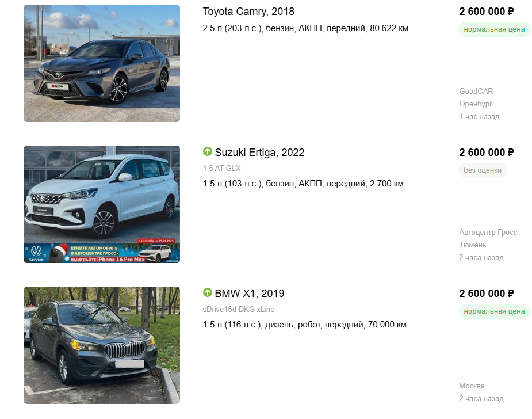Open the BMW X1, 2019 listing title
Viewport: 532px width, 419px height.
click(x=250, y=294)
